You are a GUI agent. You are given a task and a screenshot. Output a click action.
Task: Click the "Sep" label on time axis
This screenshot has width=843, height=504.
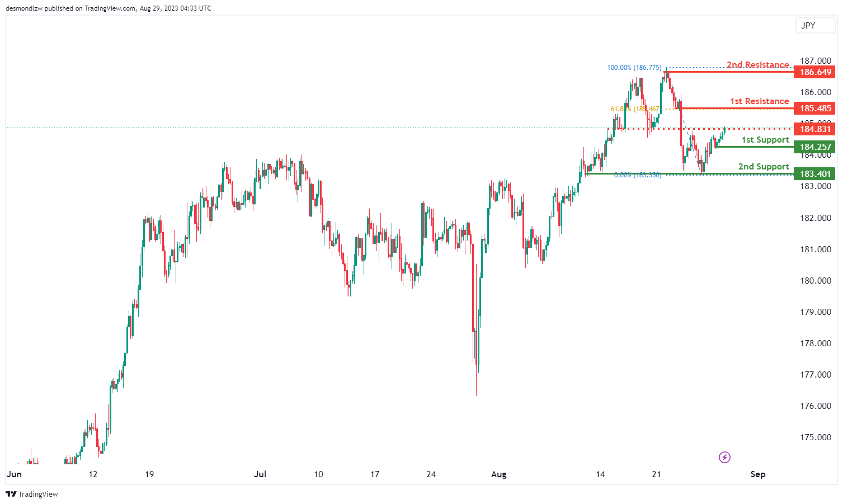(x=757, y=474)
